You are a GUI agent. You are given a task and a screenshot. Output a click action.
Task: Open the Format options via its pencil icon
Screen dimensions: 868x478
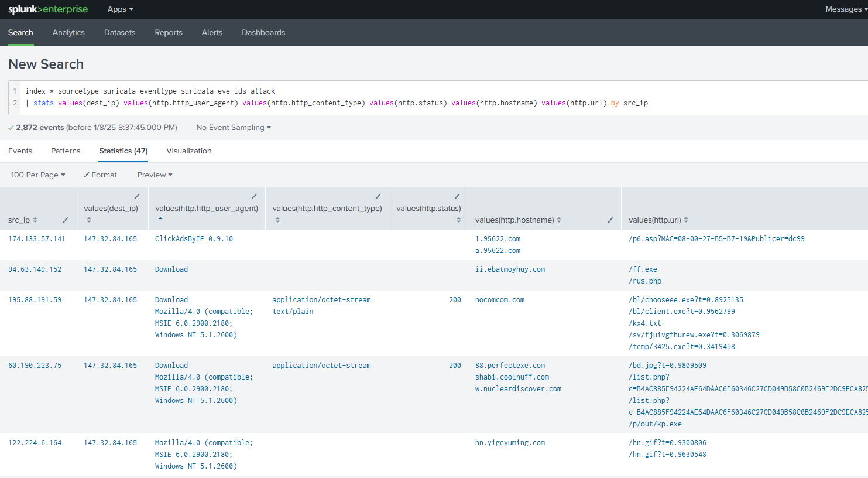[x=100, y=175]
